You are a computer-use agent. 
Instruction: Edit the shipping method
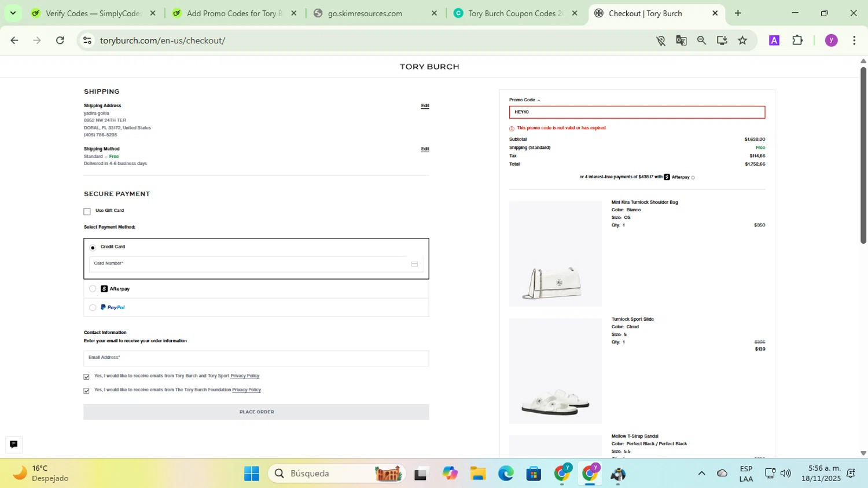click(425, 149)
